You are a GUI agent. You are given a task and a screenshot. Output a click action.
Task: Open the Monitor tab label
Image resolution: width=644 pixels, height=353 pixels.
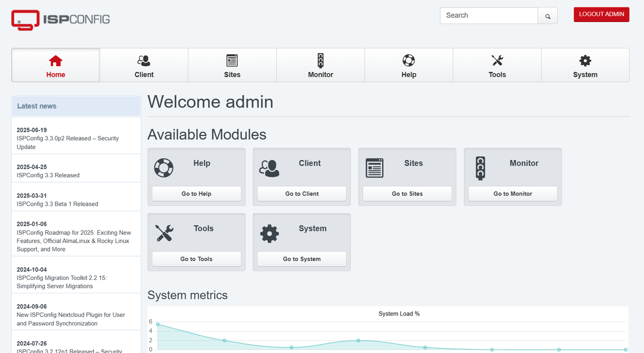[x=320, y=75]
